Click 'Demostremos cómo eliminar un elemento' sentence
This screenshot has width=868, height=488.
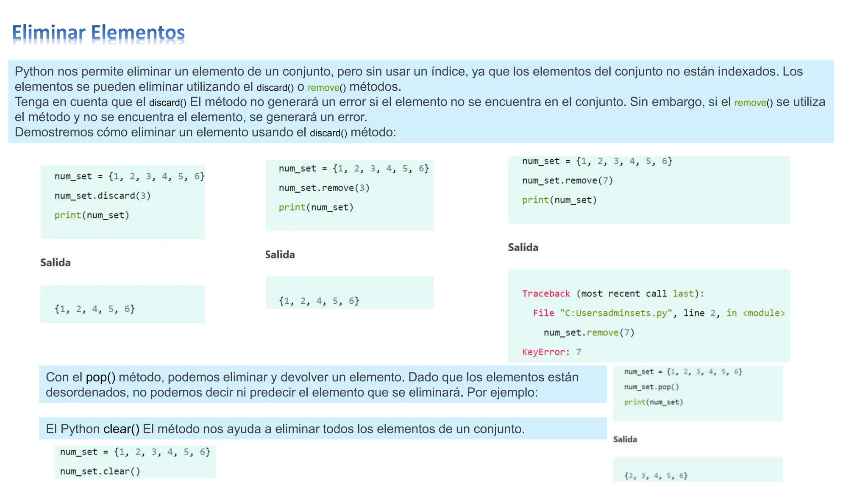[x=205, y=132]
